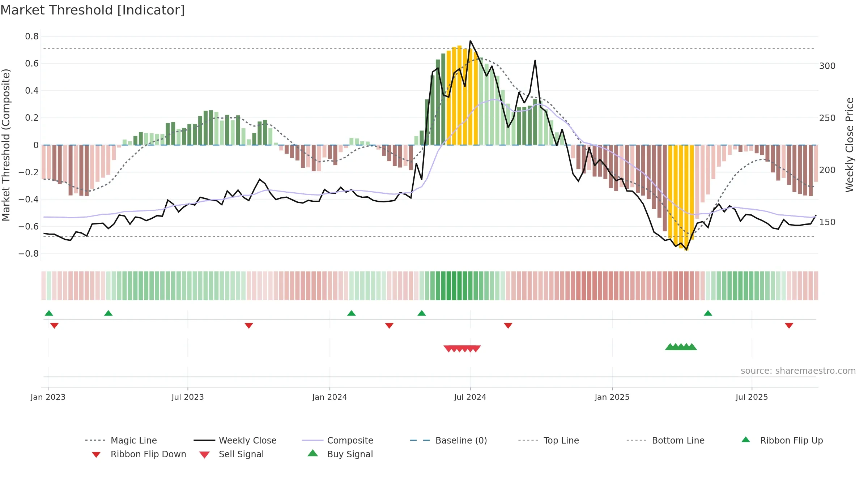
Task: Click the 300 right axis price label
Action: click(x=827, y=66)
